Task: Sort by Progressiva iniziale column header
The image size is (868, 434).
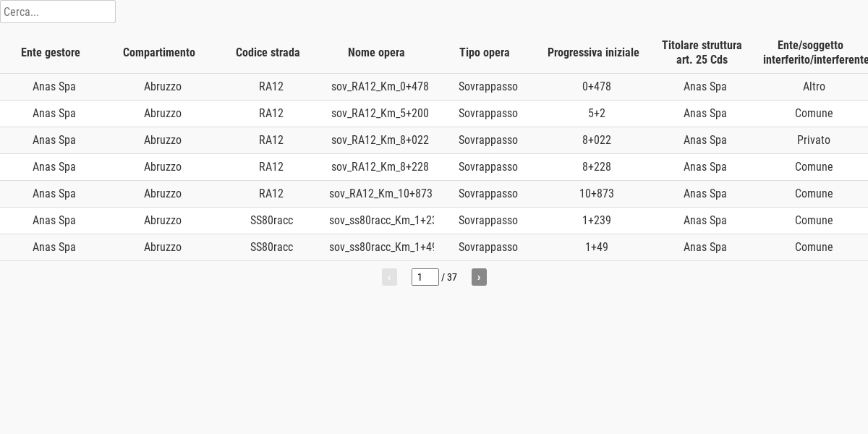Action: pos(593,52)
